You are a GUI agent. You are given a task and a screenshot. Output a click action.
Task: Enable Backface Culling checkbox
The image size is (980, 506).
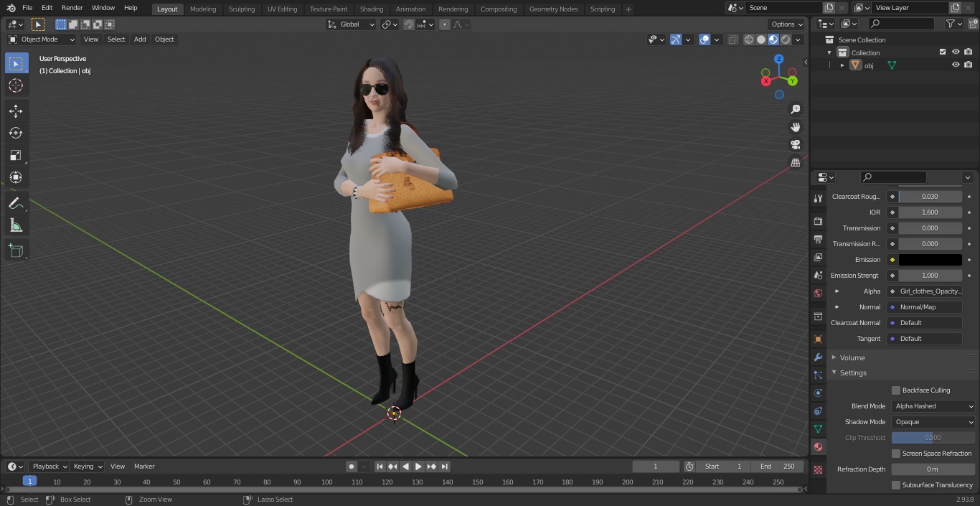point(896,390)
